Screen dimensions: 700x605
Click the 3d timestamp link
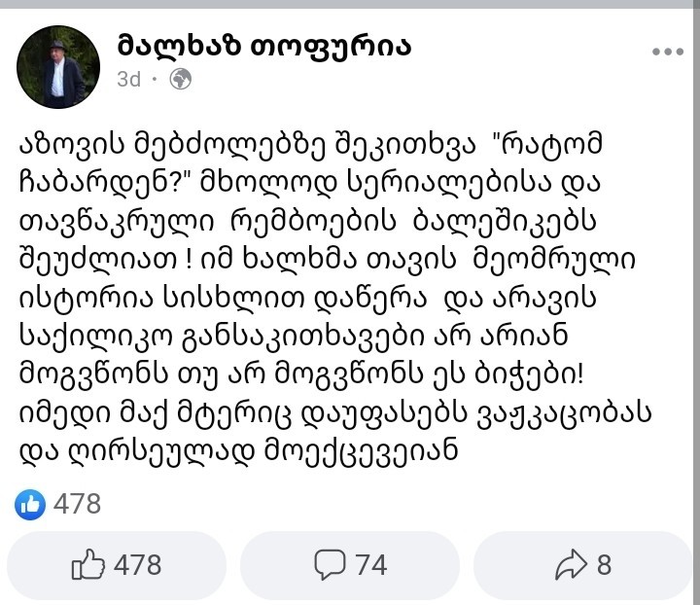[128, 80]
